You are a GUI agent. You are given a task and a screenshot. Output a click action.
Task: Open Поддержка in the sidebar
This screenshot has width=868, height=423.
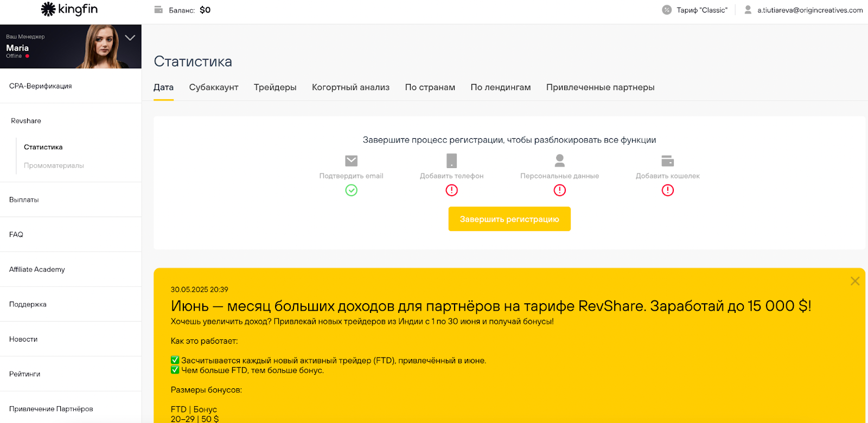pyautogui.click(x=71, y=304)
